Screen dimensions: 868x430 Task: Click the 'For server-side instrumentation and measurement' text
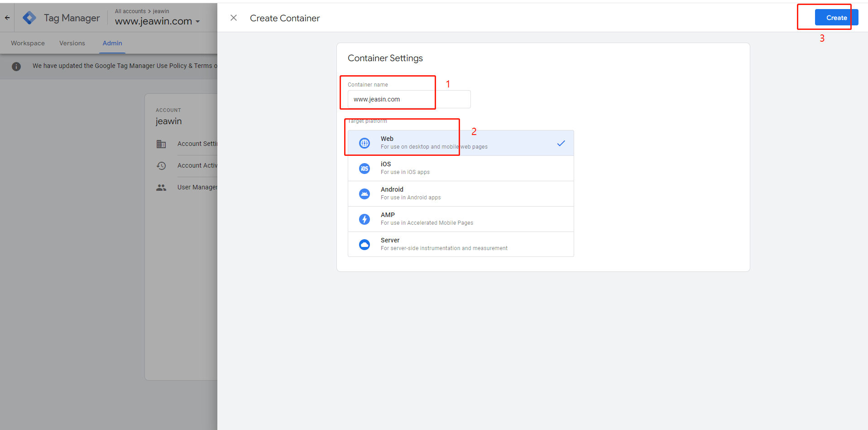click(444, 248)
